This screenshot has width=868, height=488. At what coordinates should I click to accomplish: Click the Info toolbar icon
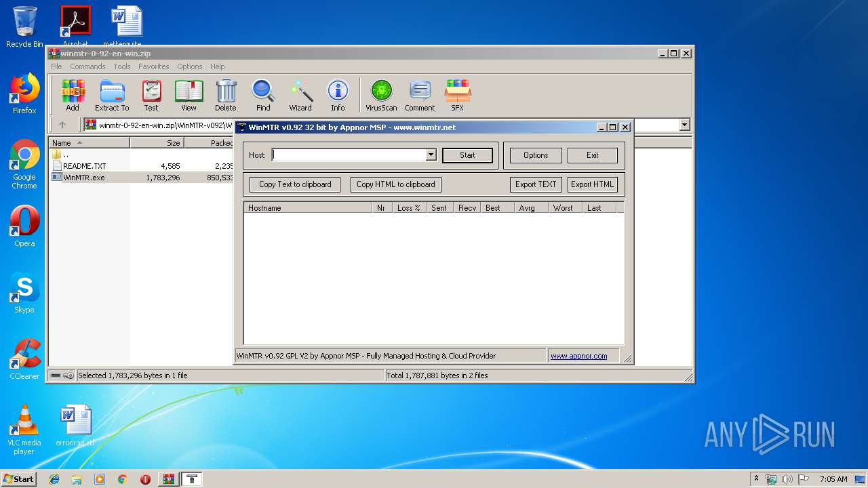pos(338,96)
